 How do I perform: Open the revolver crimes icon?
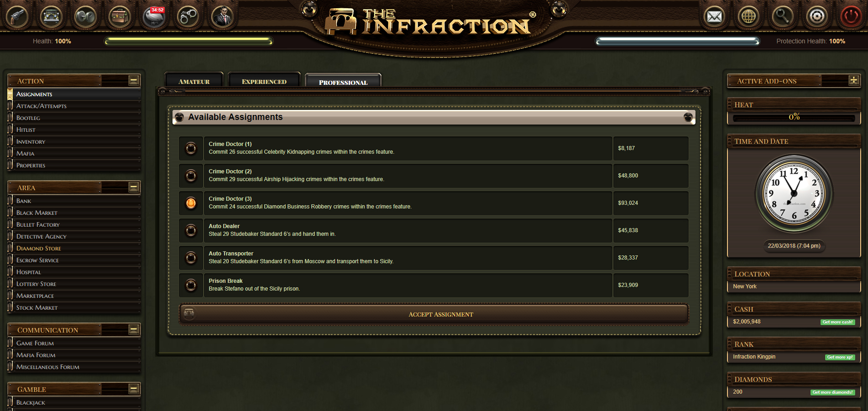pos(17,17)
